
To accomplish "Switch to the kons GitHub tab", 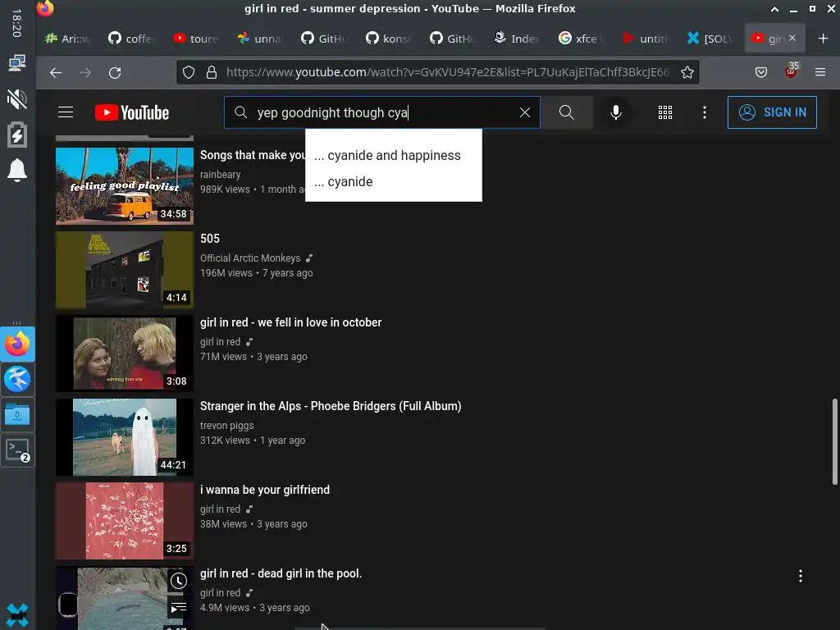I will click(390, 38).
